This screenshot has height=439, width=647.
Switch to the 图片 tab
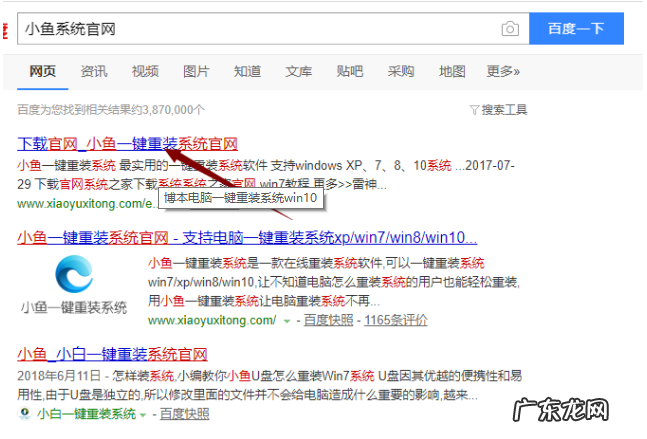click(196, 71)
